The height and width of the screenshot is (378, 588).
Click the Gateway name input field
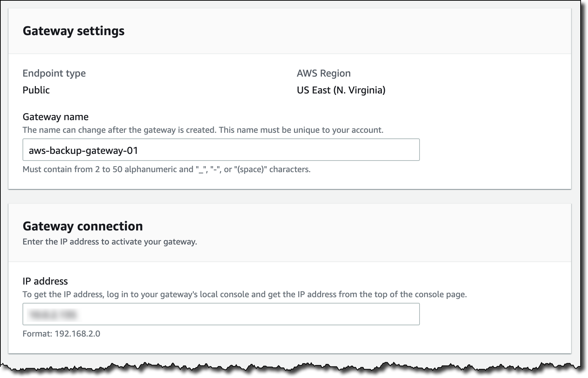[x=221, y=150]
